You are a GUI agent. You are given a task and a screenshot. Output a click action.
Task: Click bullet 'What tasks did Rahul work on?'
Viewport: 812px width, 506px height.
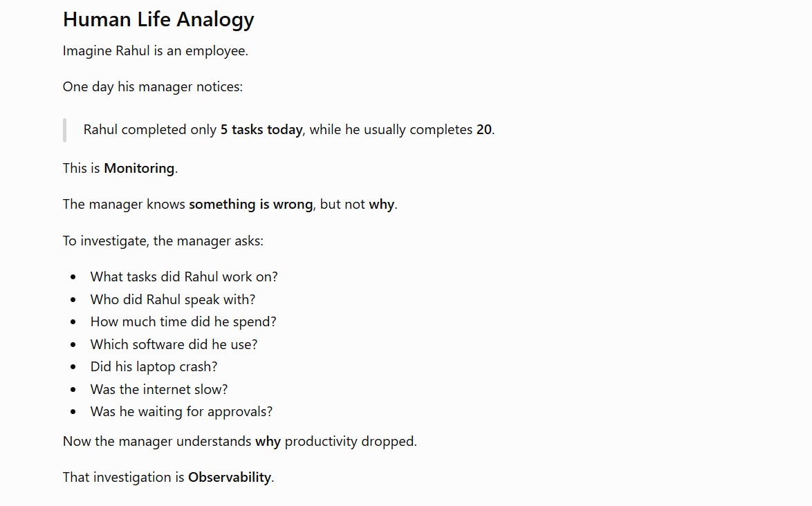point(184,277)
